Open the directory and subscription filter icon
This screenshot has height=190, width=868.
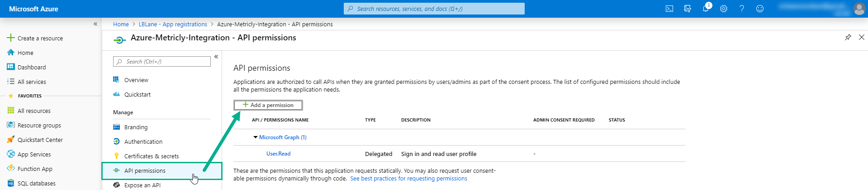tap(688, 9)
